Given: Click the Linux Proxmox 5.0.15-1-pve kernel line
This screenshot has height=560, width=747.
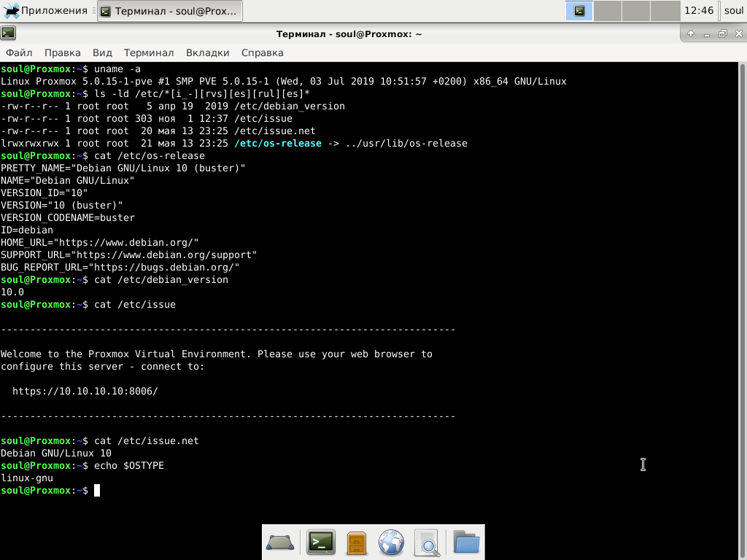Looking at the screenshot, I should [x=284, y=82].
